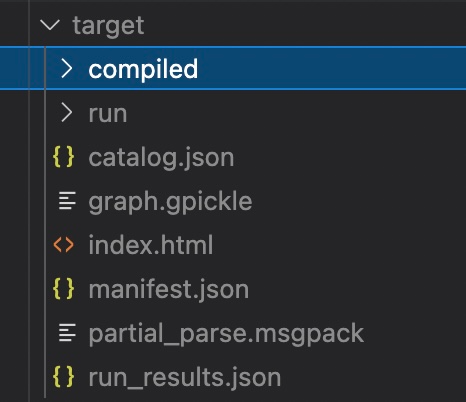
Task: Select the run folder name
Action: (108, 114)
